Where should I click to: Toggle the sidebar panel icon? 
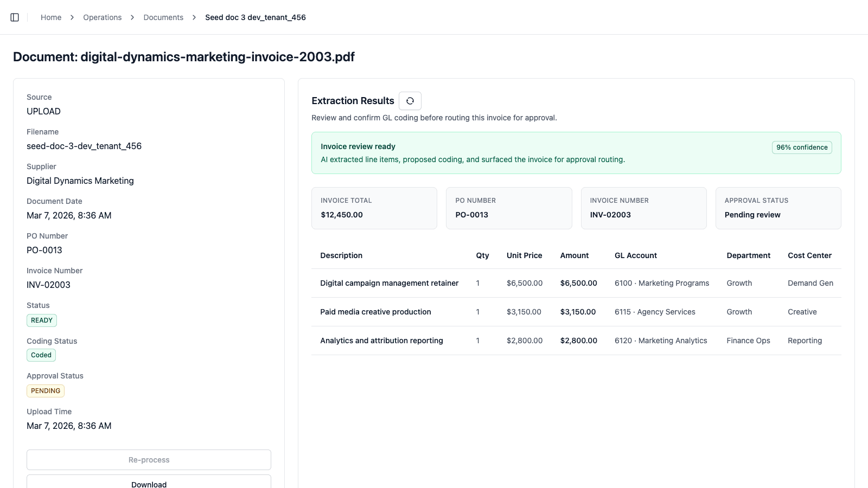(x=14, y=17)
